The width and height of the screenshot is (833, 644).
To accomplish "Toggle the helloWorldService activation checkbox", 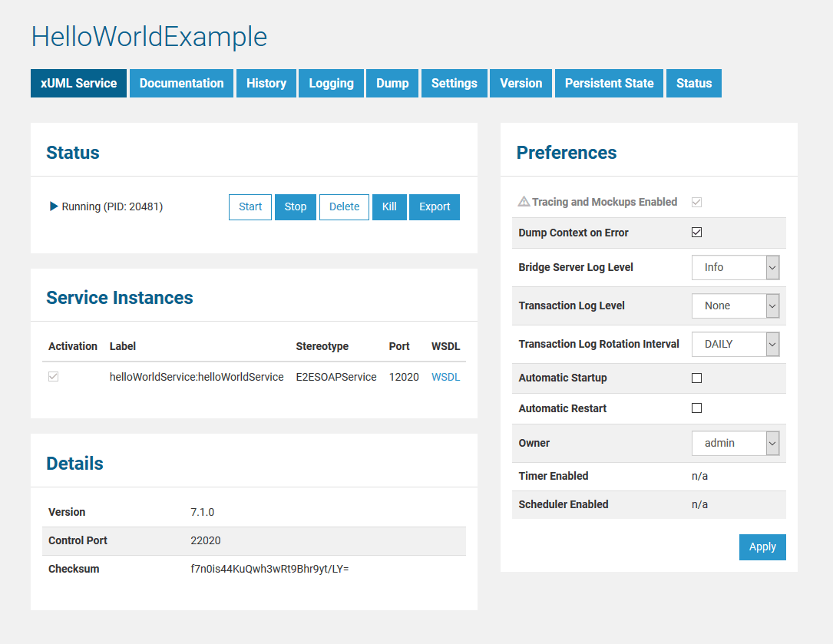I will [54, 377].
